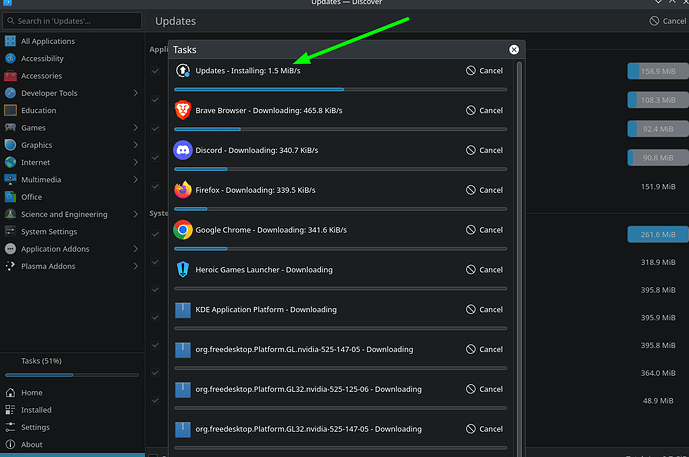This screenshot has width=689, height=457.
Task: Toggle the checkbox beside the 261.6 MiB update
Action: point(155,234)
